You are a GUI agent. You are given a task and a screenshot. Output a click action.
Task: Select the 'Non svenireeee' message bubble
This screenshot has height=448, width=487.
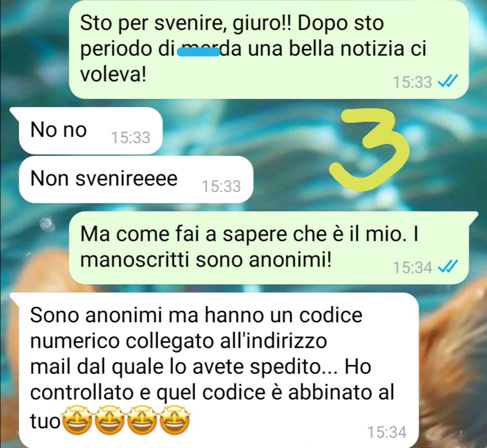136,179
